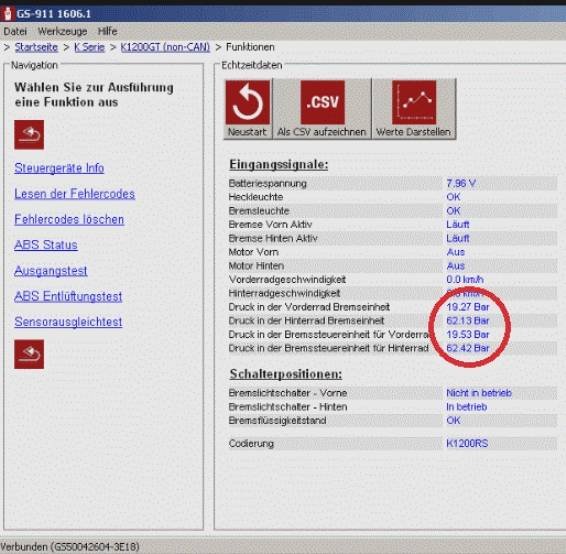Viewport: 566px width, 554px height.
Task: Go to Startseite breadcrumb link
Action: pos(36,47)
